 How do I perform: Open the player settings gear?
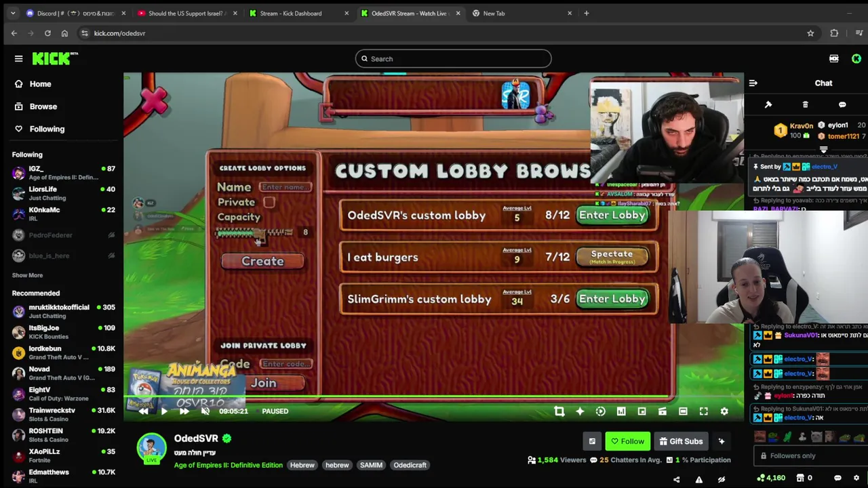pyautogui.click(x=724, y=411)
